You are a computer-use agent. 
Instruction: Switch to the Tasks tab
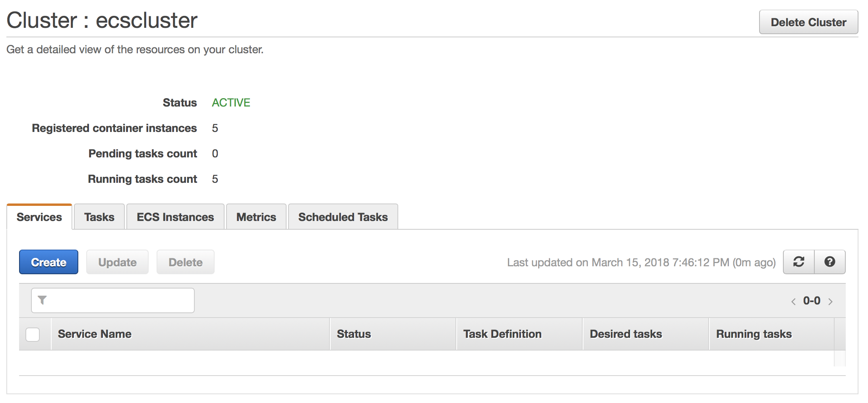[x=99, y=217]
